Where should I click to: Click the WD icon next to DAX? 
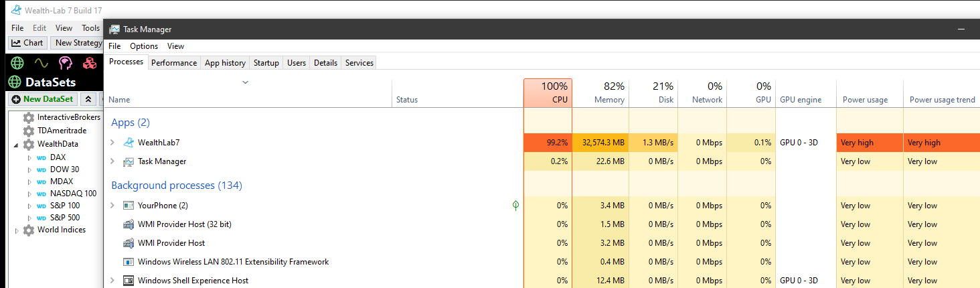click(x=41, y=158)
